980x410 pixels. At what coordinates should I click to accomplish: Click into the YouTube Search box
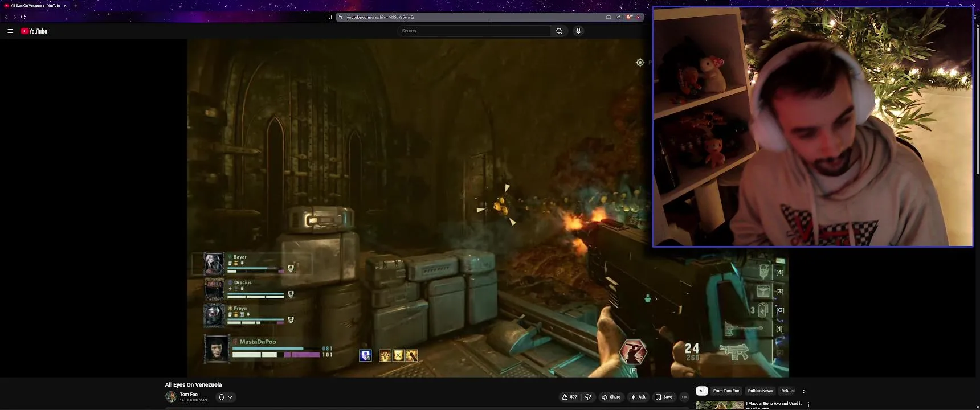tap(474, 31)
